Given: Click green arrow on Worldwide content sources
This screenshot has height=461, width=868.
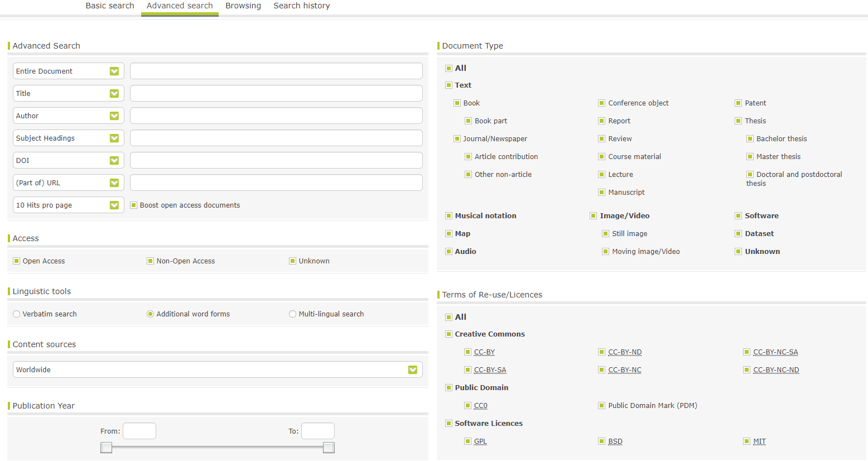Looking at the screenshot, I should pos(413,370).
